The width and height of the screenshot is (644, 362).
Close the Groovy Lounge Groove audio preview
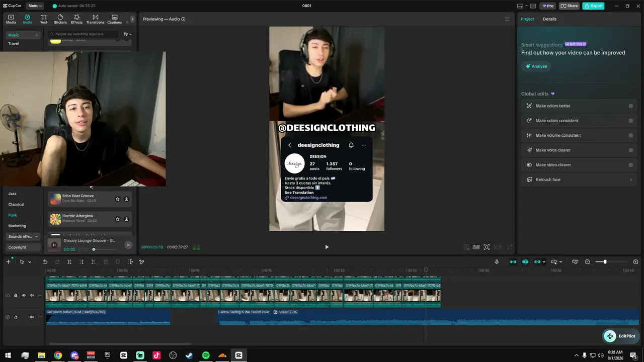coord(128,245)
